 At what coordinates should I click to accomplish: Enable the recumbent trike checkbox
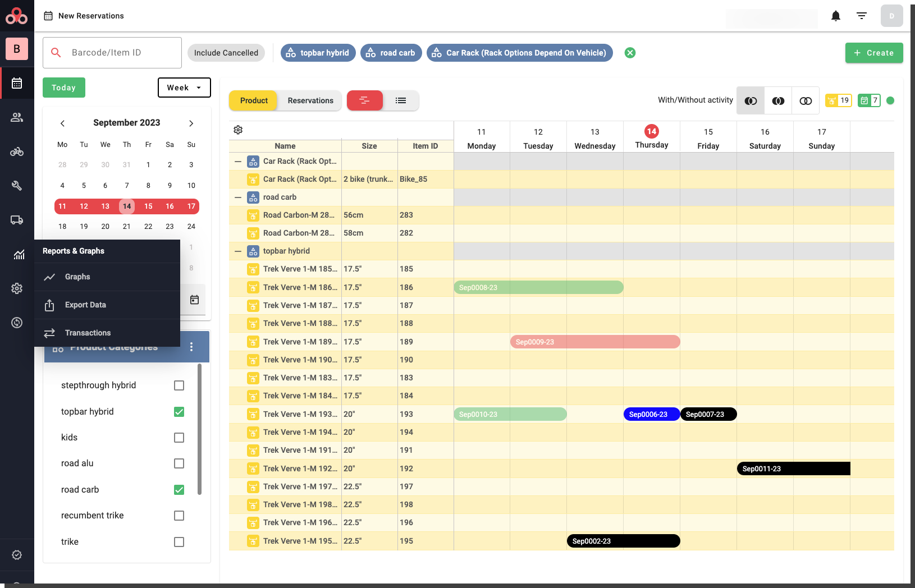coord(179,516)
